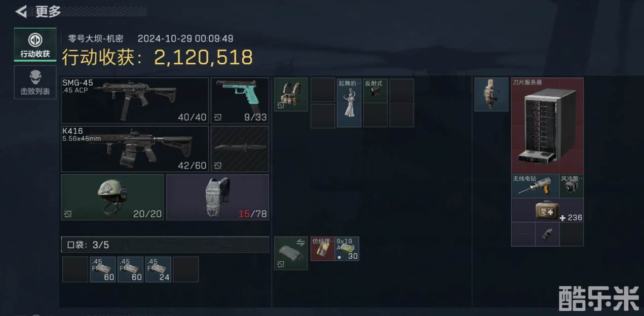Select the medkit with 236 durability
The height and width of the screenshot is (316, 644).
click(547, 210)
